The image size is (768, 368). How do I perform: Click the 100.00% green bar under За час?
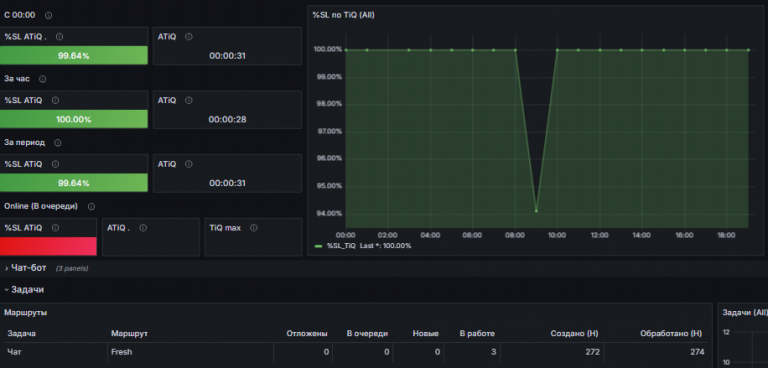pos(73,119)
